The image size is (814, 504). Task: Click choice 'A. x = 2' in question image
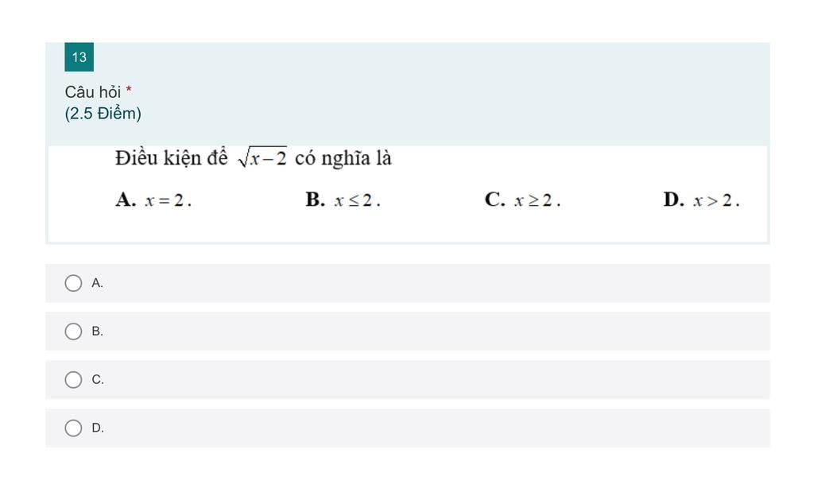(153, 200)
